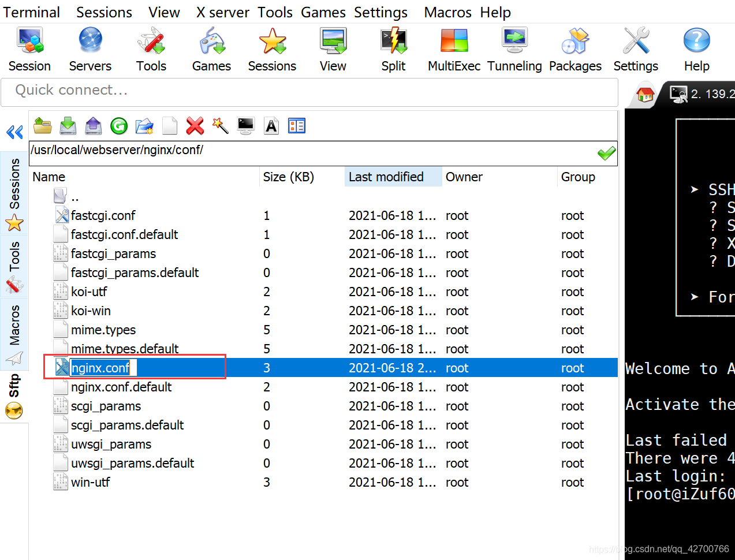Open the Packages toolbar icon

(575, 50)
